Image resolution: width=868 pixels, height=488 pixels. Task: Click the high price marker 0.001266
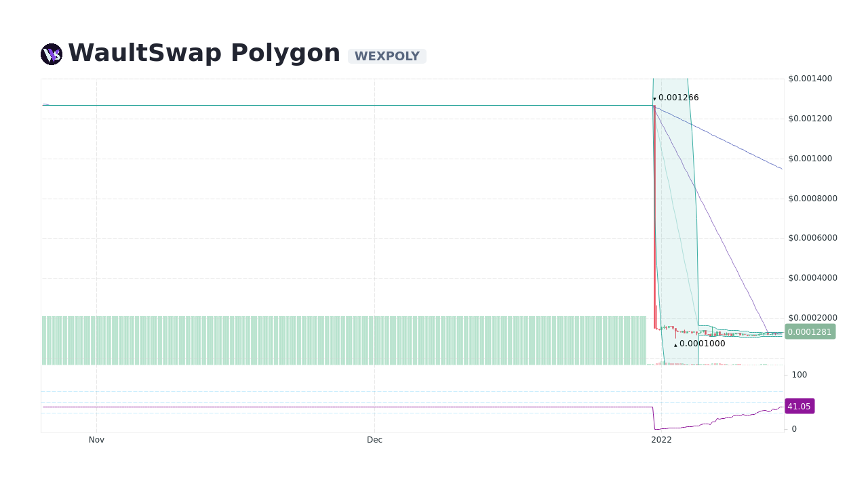click(x=677, y=97)
